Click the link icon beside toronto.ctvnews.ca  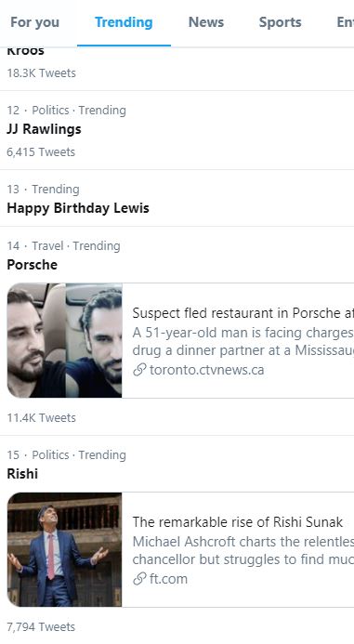pyautogui.click(x=139, y=370)
